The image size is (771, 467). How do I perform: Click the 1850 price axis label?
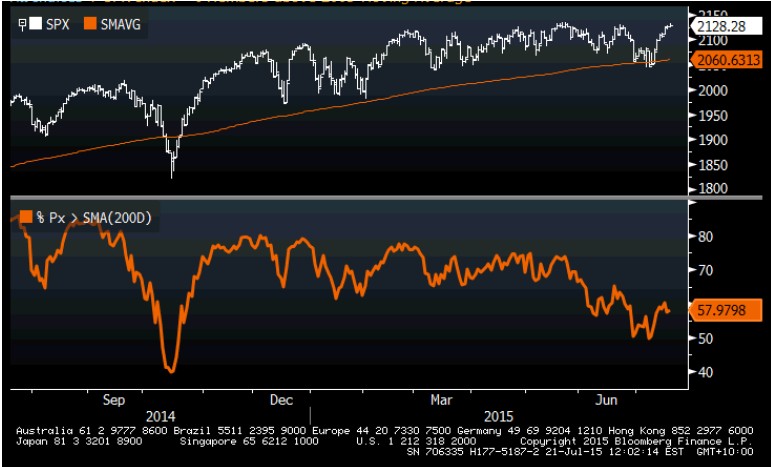[713, 165]
